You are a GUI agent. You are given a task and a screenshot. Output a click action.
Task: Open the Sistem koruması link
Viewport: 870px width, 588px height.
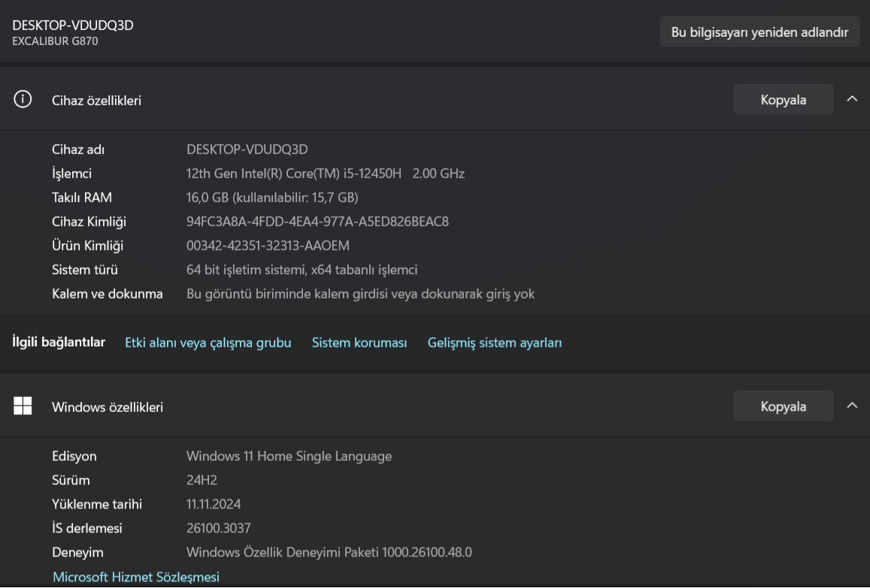(359, 343)
